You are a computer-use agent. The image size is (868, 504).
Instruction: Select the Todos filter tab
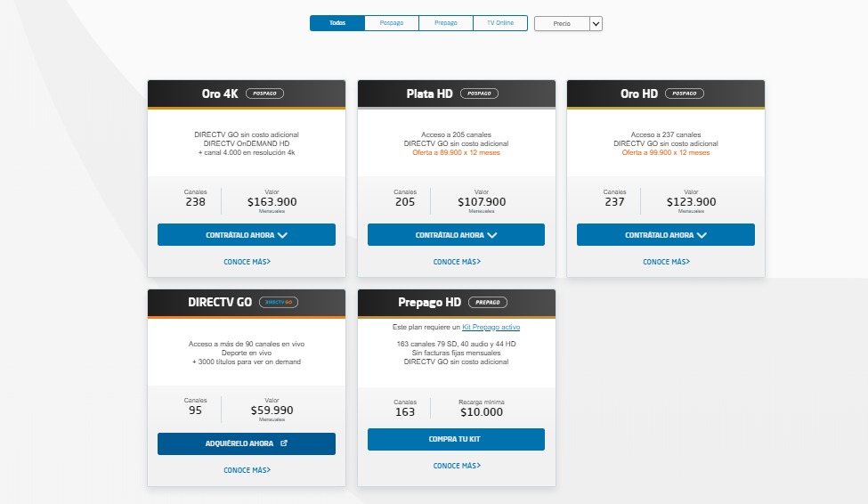(337, 23)
